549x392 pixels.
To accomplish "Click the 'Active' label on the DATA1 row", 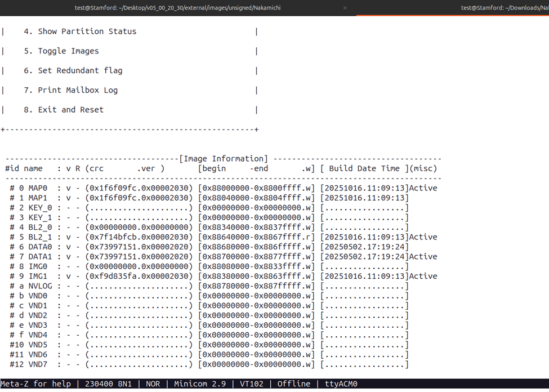I will (x=423, y=257).
